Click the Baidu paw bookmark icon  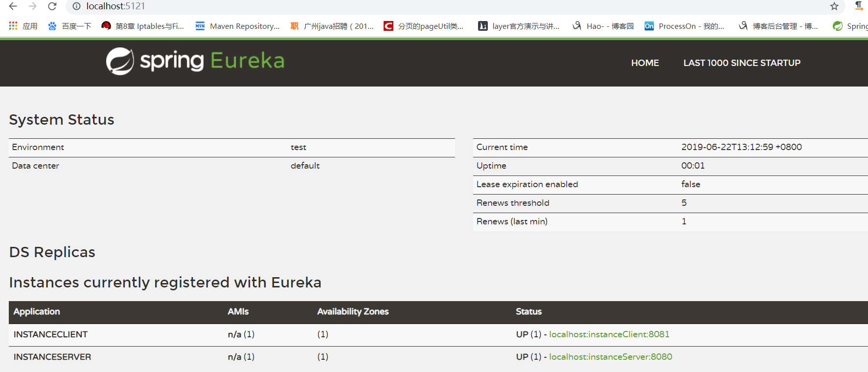pos(52,26)
